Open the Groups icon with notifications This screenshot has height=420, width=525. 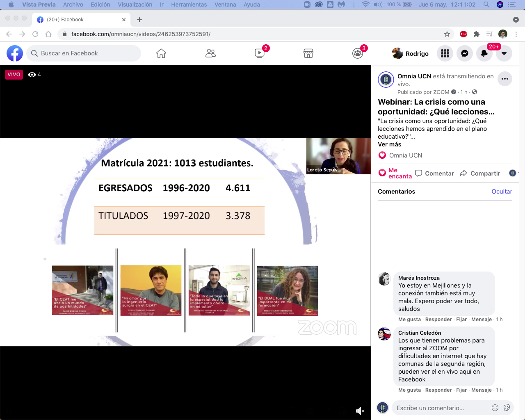point(358,53)
